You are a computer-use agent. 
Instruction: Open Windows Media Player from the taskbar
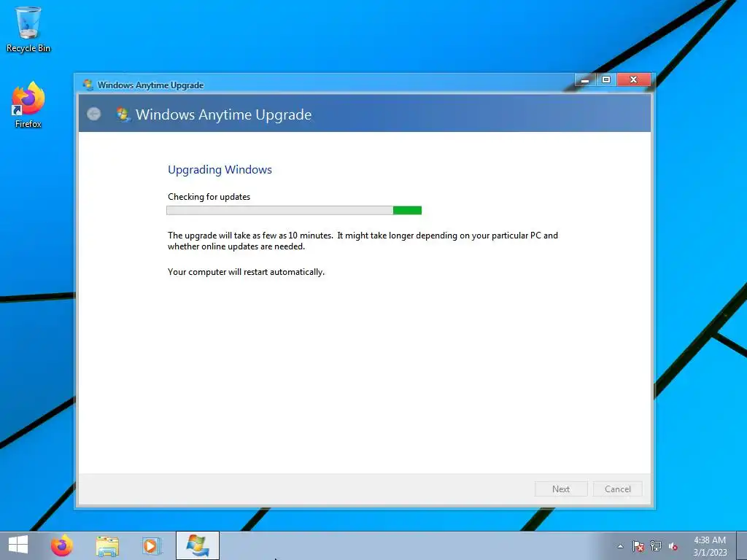pyautogui.click(x=152, y=545)
